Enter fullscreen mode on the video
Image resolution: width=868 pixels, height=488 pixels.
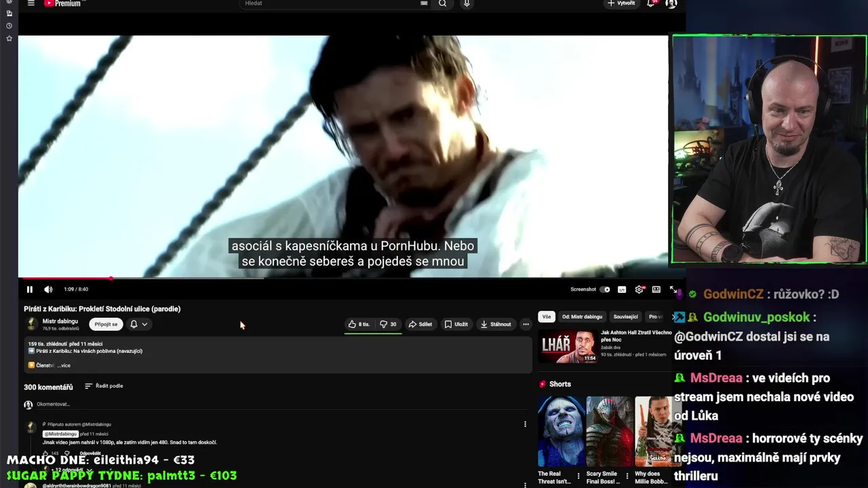[673, 289]
